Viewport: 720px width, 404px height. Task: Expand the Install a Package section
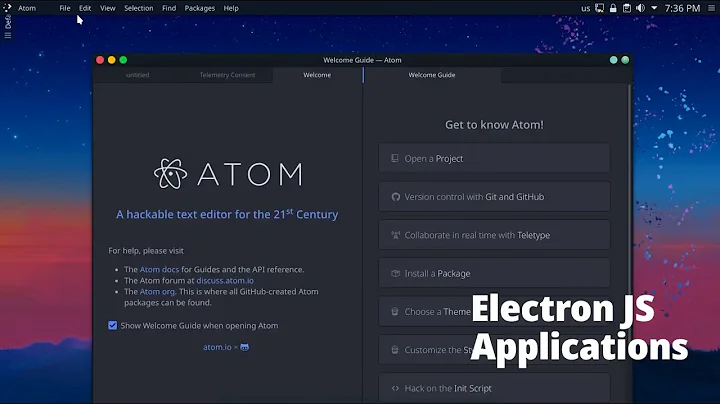point(494,274)
